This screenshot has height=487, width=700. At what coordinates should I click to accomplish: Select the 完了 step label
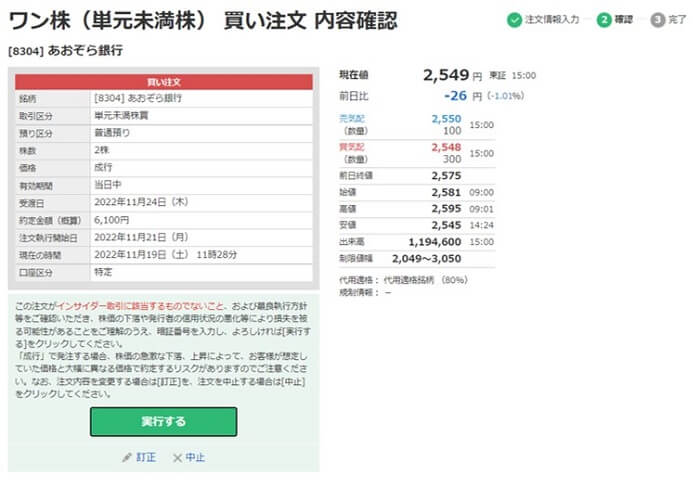coord(677,20)
